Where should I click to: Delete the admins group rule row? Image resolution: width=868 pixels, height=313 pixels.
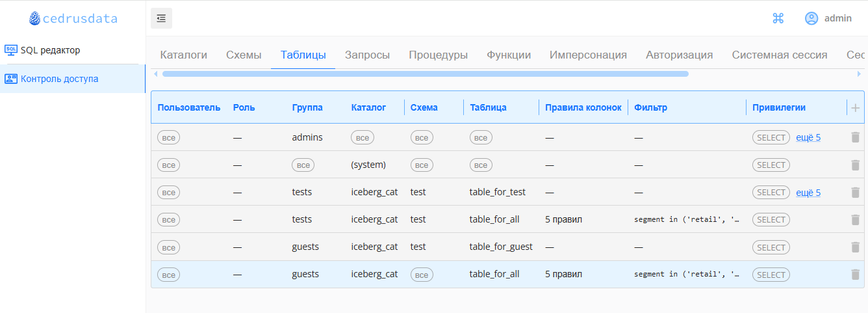[x=855, y=137]
